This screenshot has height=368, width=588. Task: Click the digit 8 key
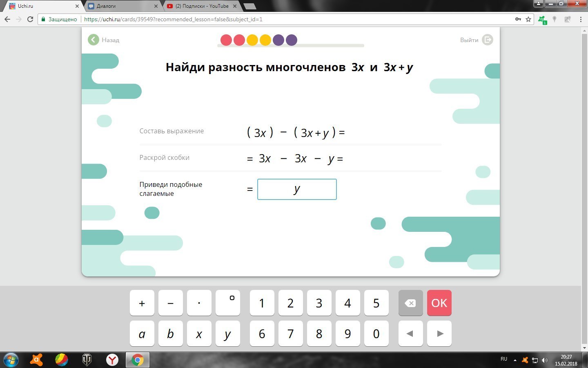point(319,334)
